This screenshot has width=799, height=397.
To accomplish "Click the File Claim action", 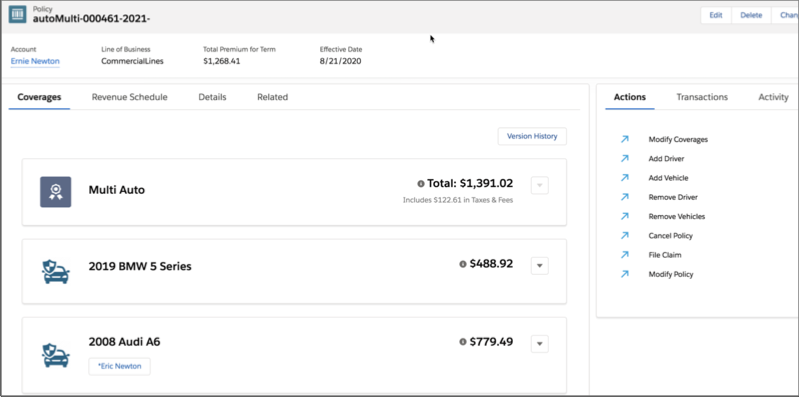I will 664,255.
